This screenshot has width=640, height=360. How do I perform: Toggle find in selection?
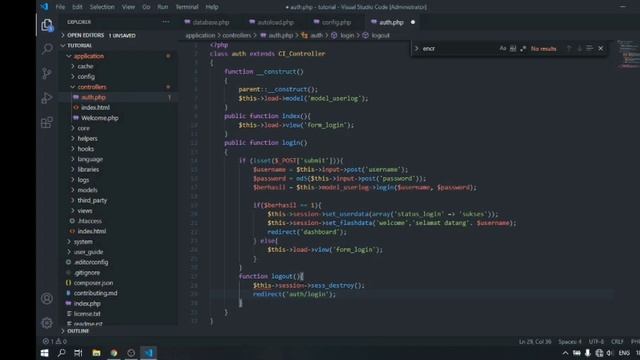pos(589,48)
